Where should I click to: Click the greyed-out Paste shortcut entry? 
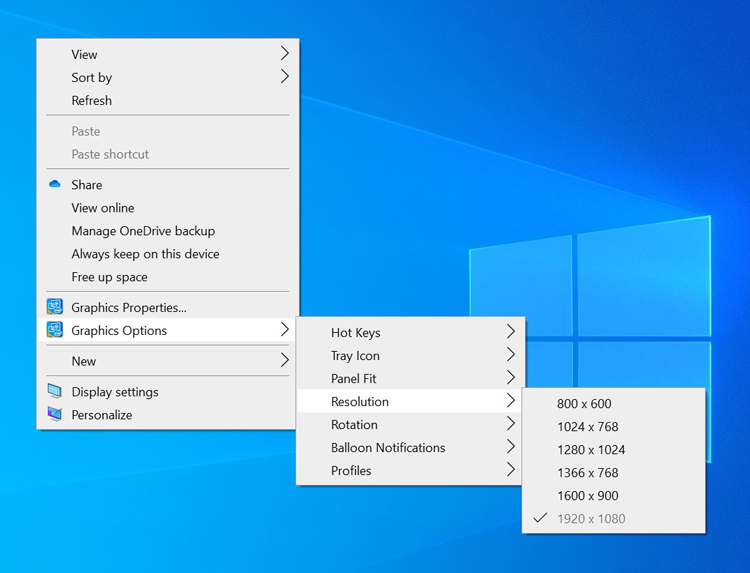coord(168,154)
